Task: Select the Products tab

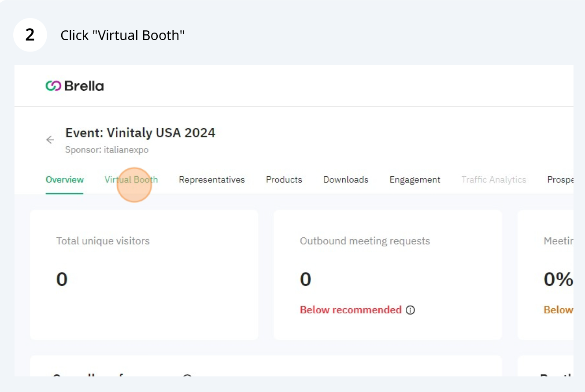Action: point(284,180)
